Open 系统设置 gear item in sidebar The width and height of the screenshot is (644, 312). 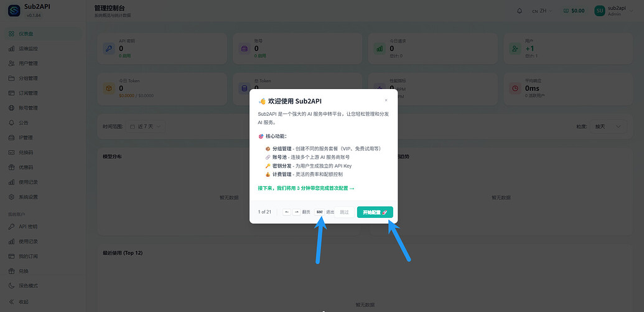(43, 197)
